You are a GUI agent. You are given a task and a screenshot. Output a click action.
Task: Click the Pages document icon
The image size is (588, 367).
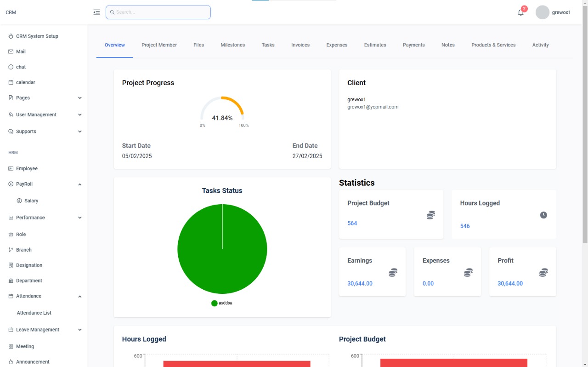coord(11,98)
